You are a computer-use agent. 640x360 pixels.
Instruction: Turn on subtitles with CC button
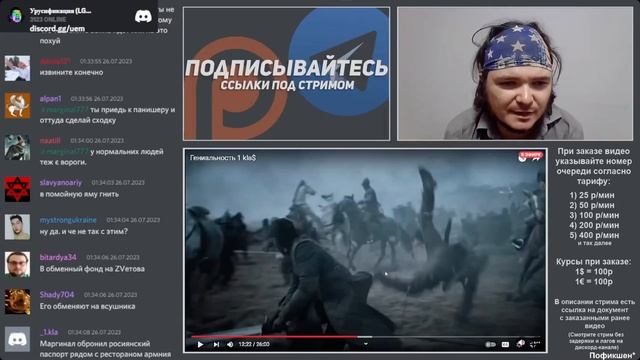(505, 344)
